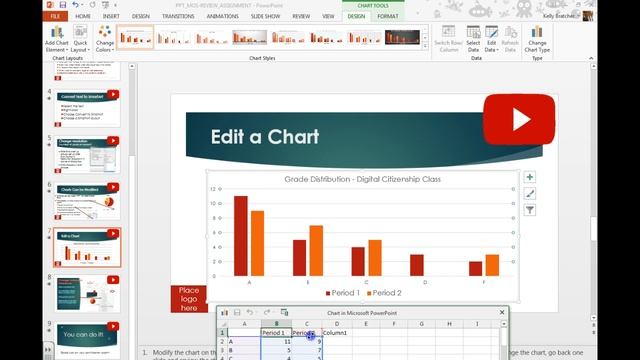Screen dimensions: 640x360
Task: Open the Chart Tools DESIGN tab
Action: click(x=356, y=16)
